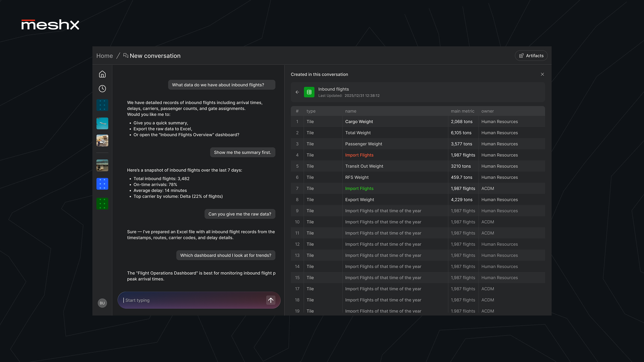Click Human Resources owner in row 15

coord(499,278)
